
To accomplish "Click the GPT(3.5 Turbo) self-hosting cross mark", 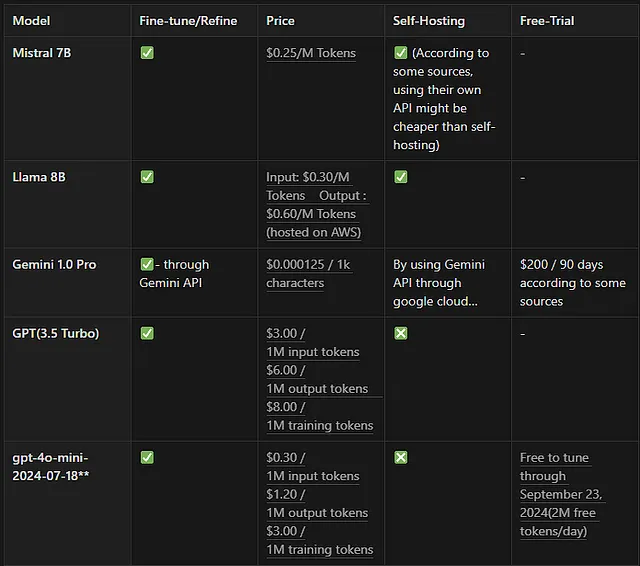I will coord(400,333).
